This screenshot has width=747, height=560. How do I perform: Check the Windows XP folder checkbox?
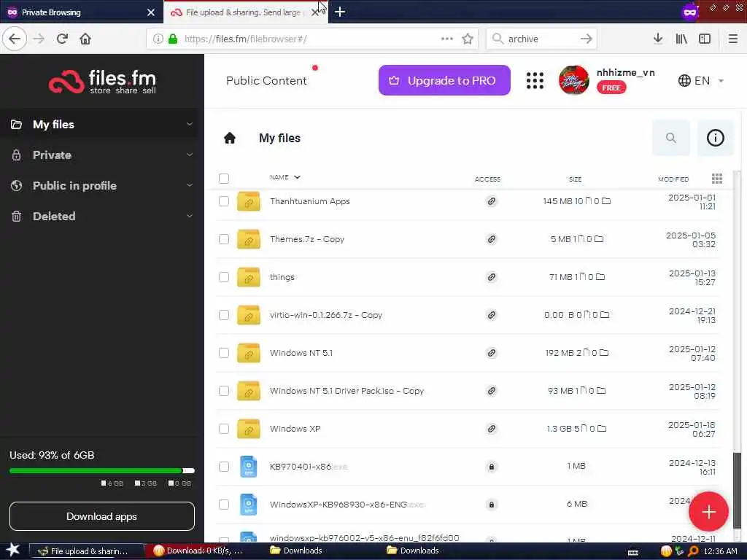point(224,429)
